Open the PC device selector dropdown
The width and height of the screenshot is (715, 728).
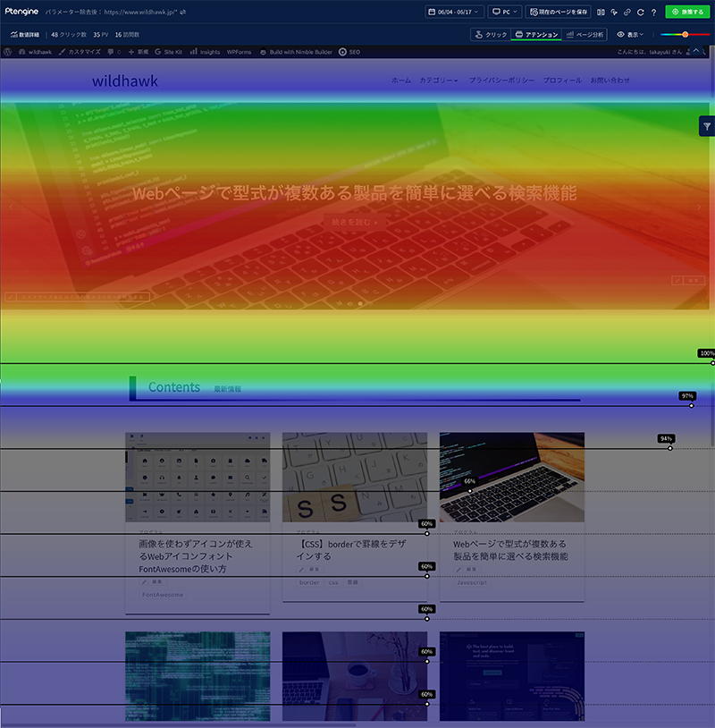(x=506, y=12)
